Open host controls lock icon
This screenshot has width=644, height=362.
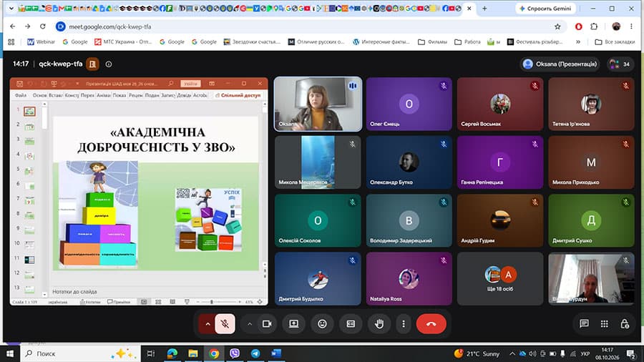click(625, 324)
